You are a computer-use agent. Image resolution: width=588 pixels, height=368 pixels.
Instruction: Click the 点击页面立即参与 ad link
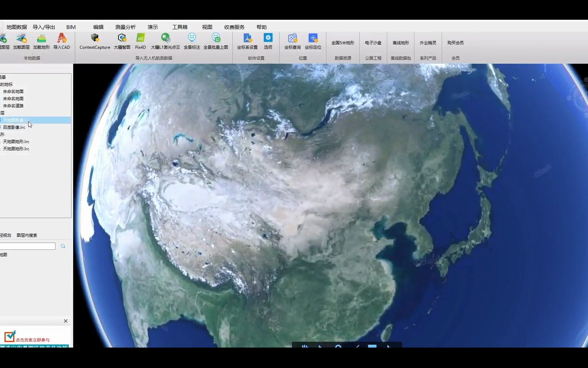33,340
